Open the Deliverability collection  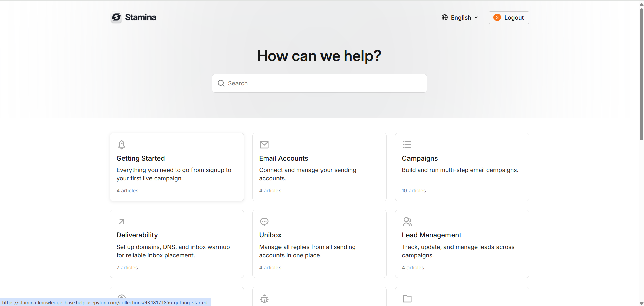pos(177,244)
